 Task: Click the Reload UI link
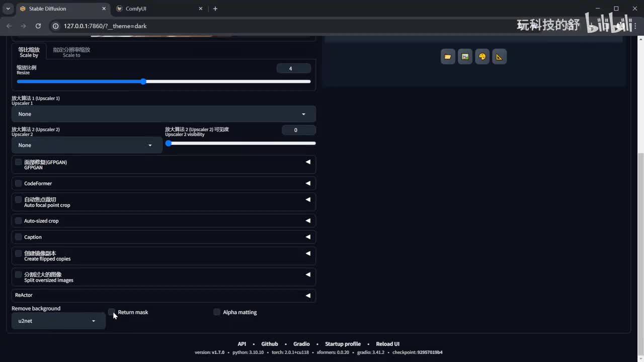click(x=387, y=344)
